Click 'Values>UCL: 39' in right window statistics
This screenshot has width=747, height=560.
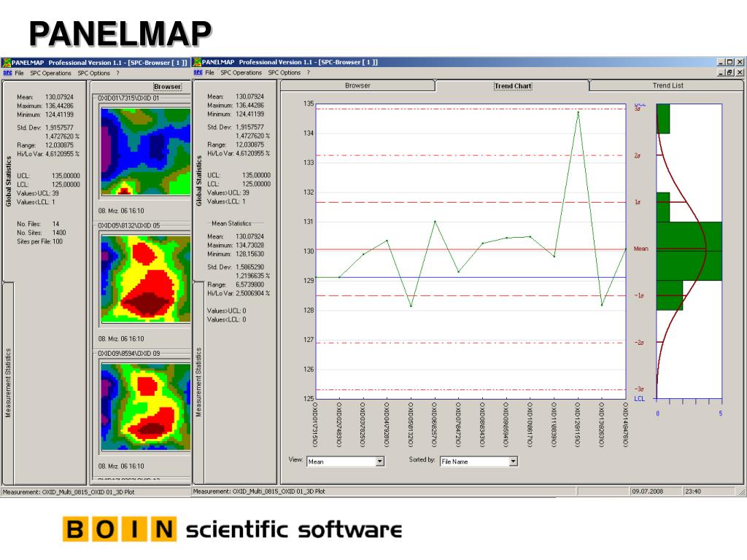[228, 192]
